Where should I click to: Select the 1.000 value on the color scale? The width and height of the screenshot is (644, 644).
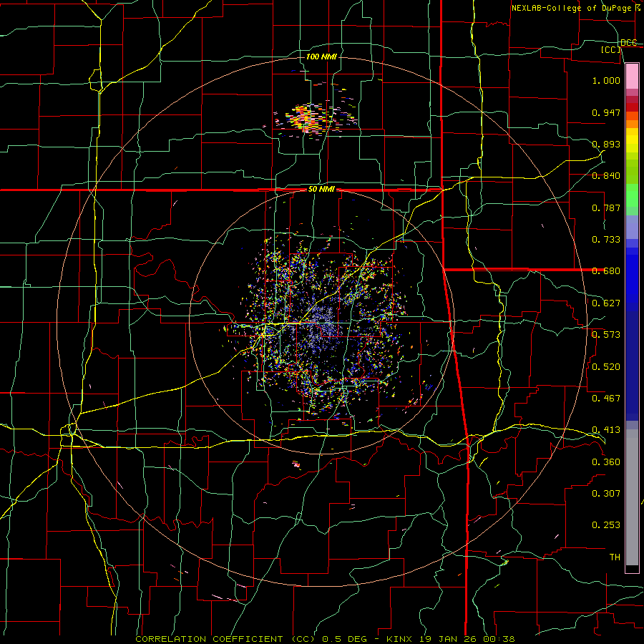[606, 80]
